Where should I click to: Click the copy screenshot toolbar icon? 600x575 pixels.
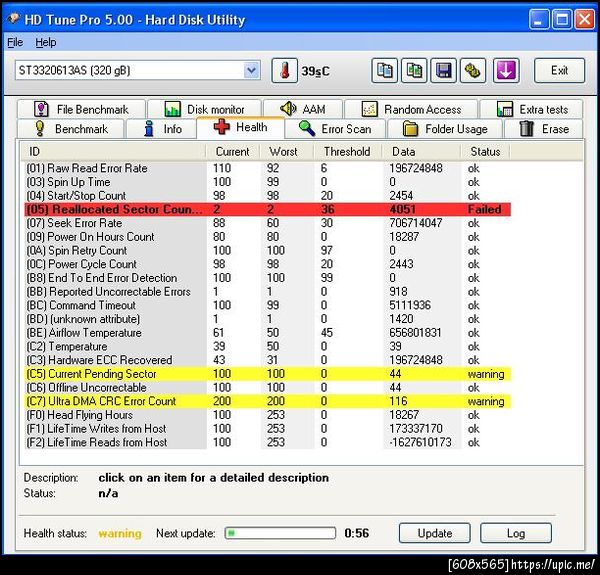(414, 70)
